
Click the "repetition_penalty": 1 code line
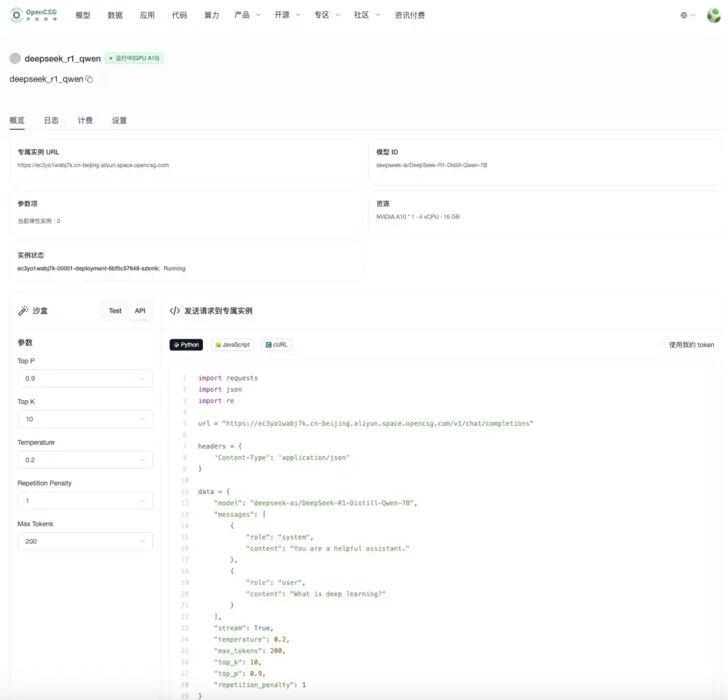tap(260, 685)
